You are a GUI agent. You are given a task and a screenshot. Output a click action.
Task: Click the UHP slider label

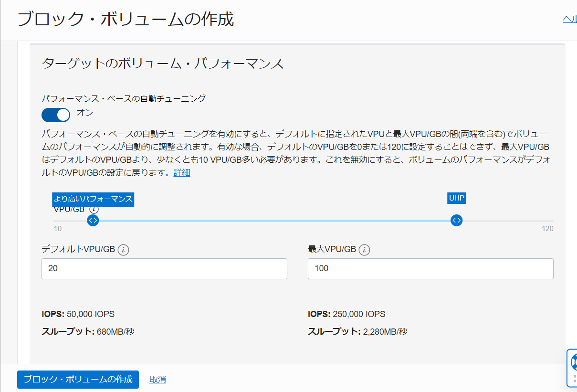tap(456, 198)
